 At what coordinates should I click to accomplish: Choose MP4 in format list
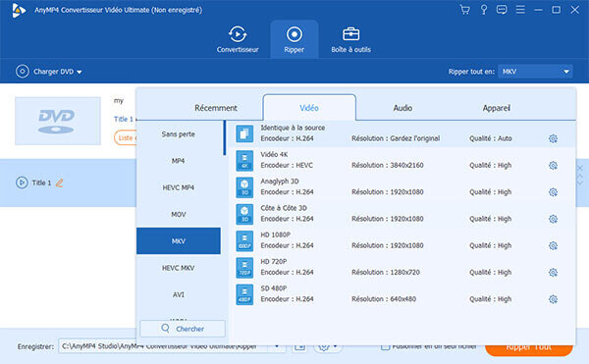pyautogui.click(x=179, y=161)
